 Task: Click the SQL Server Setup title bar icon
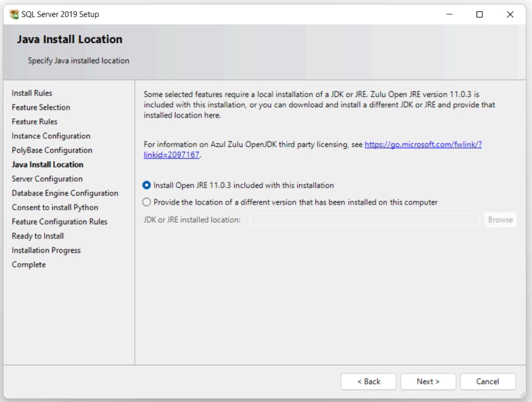(14, 14)
